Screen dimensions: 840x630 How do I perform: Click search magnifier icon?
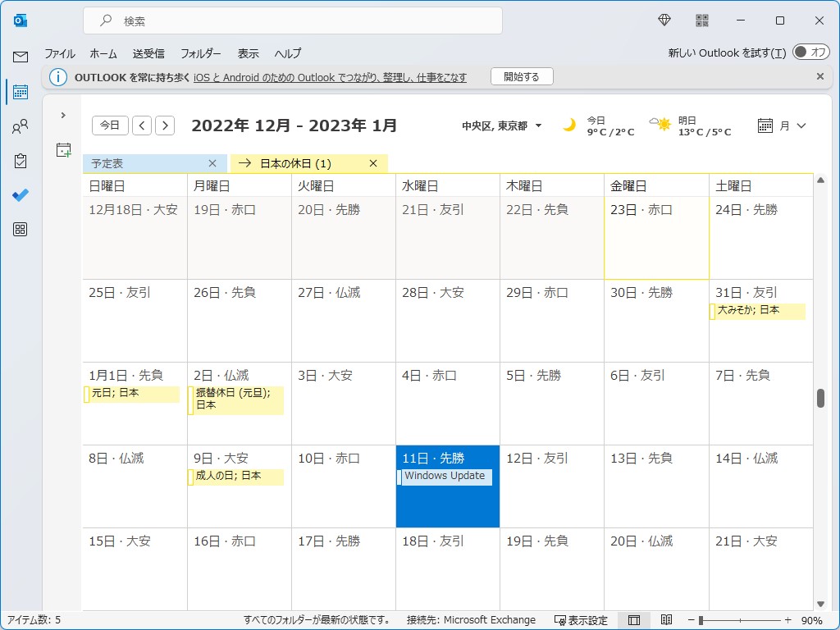click(x=106, y=21)
